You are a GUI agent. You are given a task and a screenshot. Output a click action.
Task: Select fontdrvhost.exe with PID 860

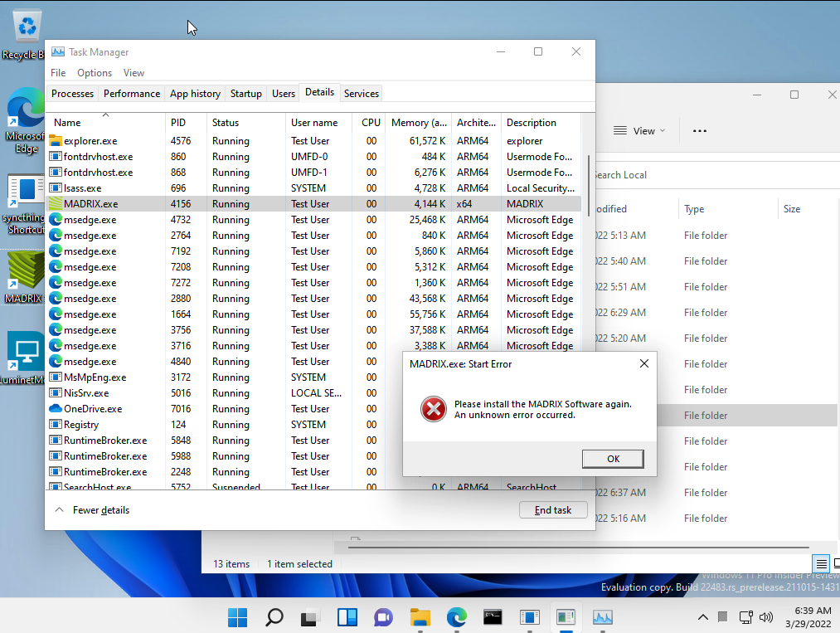(x=314, y=157)
